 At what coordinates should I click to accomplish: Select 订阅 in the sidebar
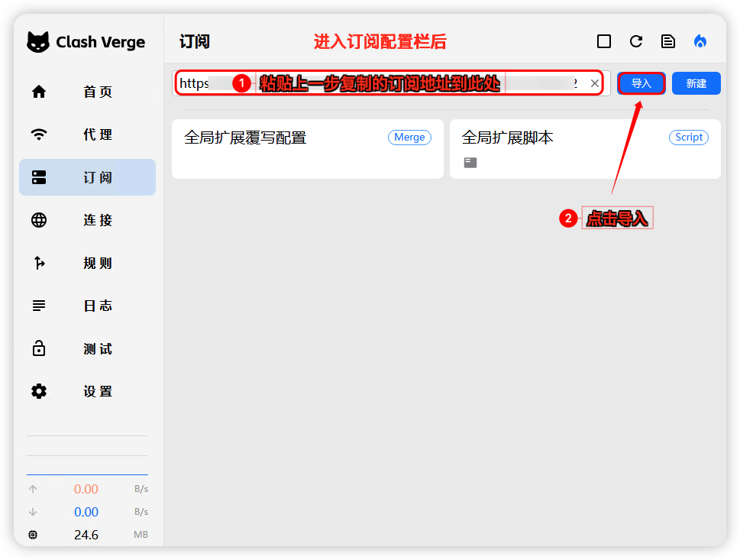point(87,177)
